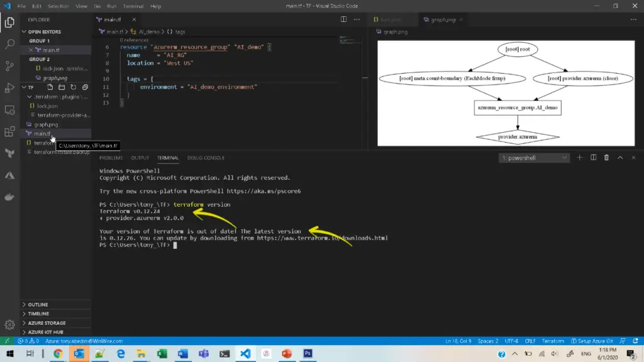Click Setup Azure Git in status bar

[592, 341]
